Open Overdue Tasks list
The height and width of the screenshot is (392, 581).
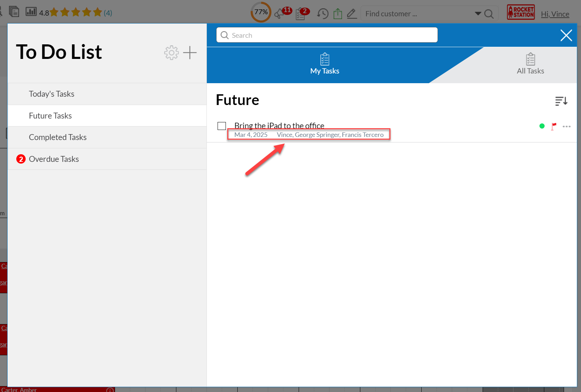(x=54, y=159)
